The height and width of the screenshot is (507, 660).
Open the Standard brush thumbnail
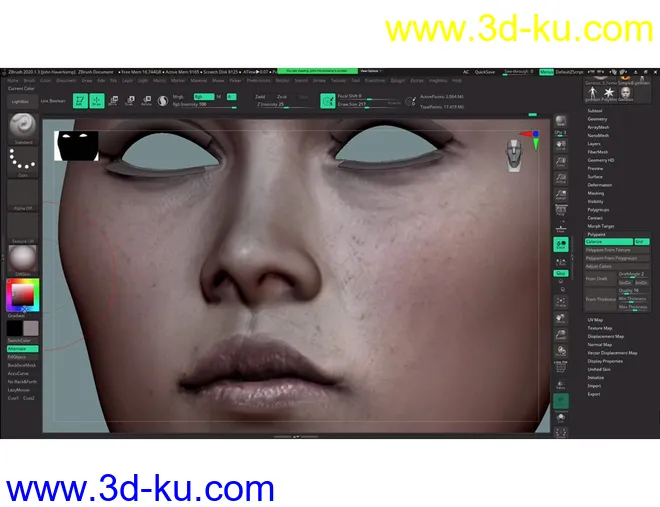pos(23,129)
